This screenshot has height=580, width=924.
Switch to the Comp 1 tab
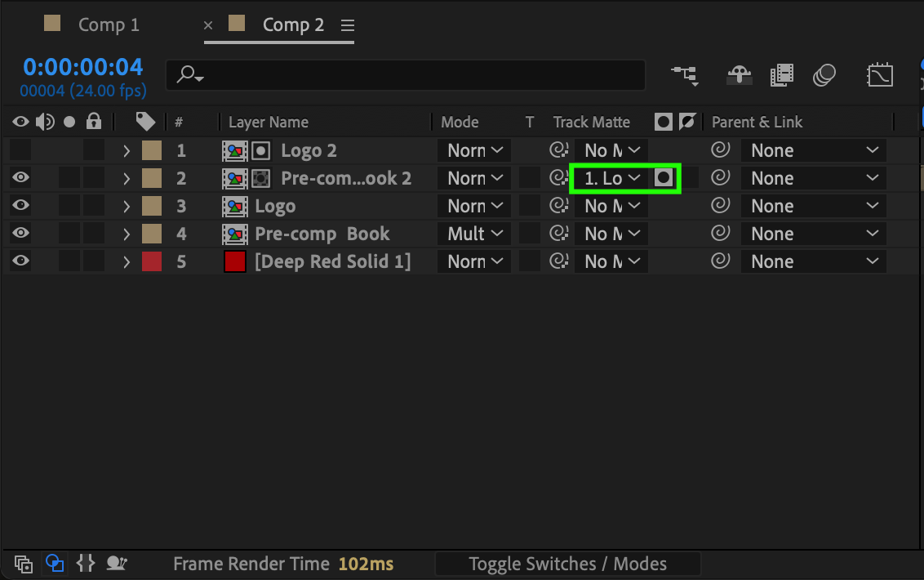click(x=108, y=25)
